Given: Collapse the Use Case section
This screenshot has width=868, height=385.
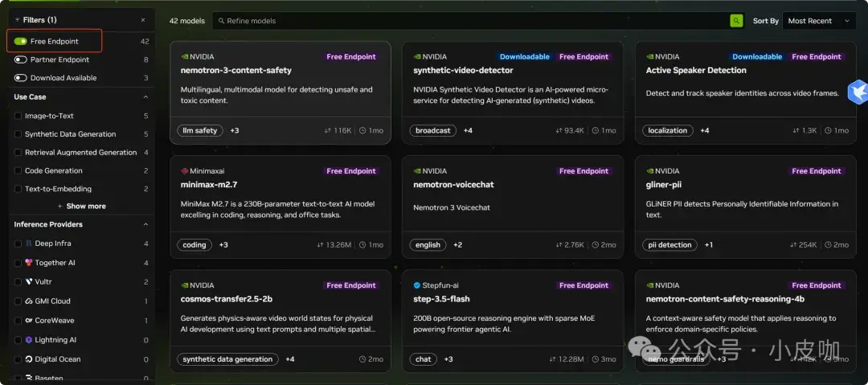Looking at the screenshot, I should point(145,97).
